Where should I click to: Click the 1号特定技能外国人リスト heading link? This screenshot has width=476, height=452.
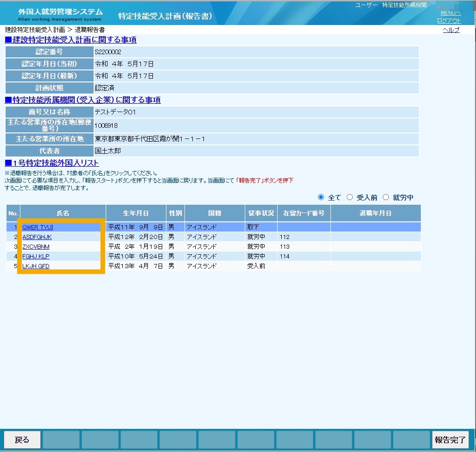coord(52,163)
